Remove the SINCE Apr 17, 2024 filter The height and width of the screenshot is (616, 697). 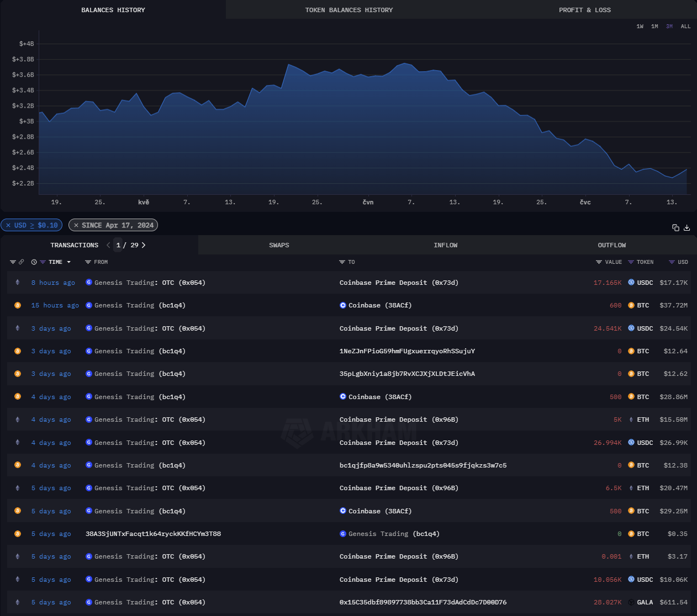point(76,225)
